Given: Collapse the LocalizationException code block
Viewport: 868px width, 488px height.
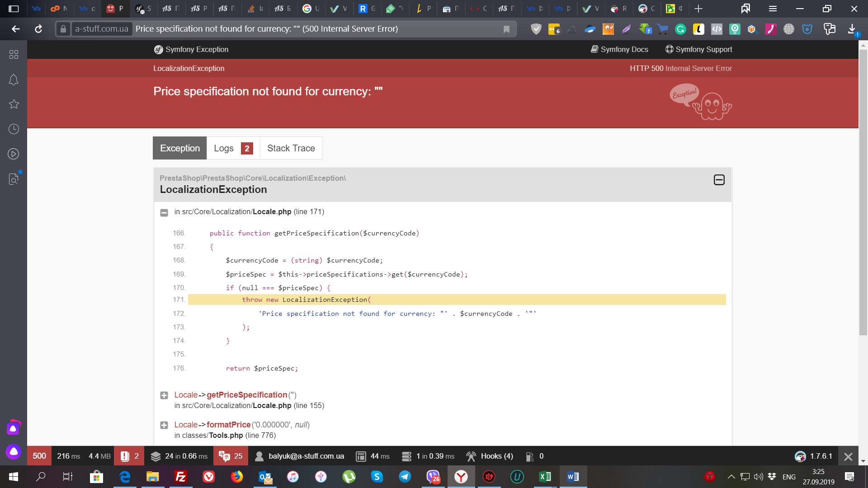Looking at the screenshot, I should tap(718, 179).
